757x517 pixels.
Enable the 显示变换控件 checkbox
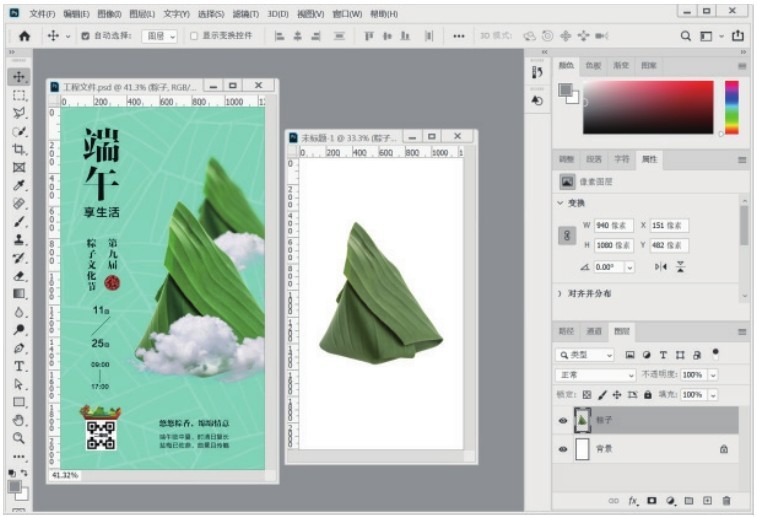194,35
